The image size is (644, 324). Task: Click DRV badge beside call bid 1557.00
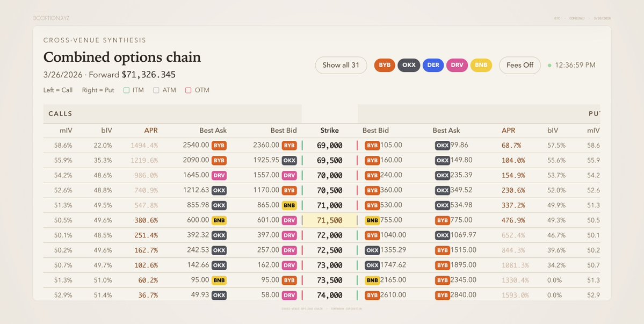point(289,175)
